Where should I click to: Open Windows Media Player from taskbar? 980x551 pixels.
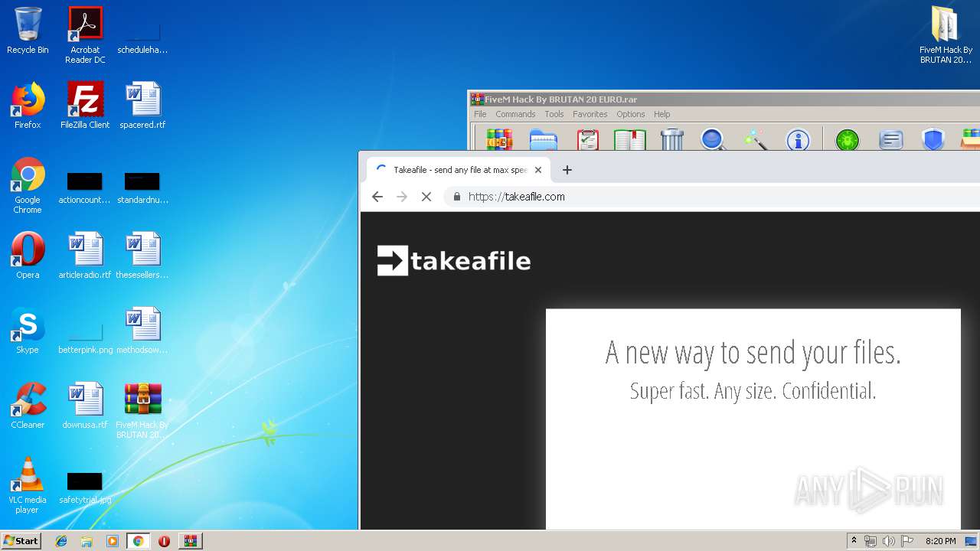(113, 541)
